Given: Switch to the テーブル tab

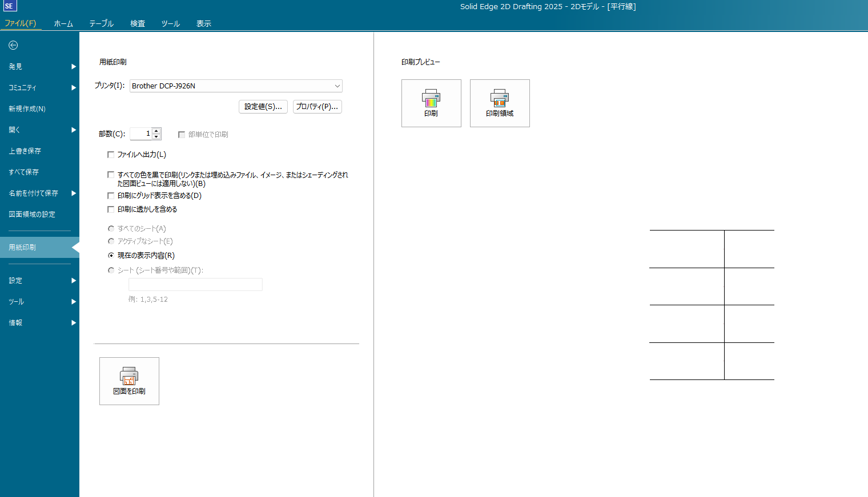Looking at the screenshot, I should (x=101, y=23).
